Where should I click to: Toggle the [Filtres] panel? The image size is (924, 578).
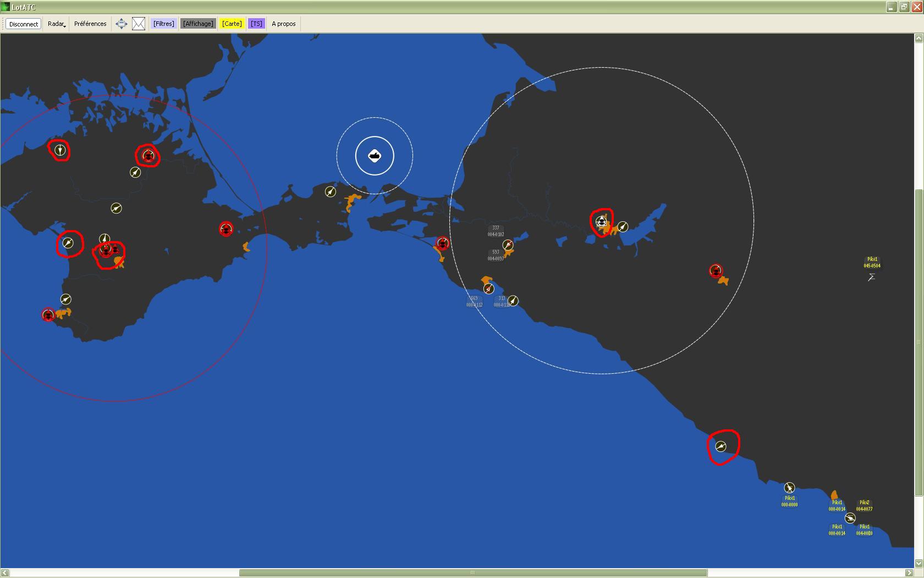click(x=164, y=24)
